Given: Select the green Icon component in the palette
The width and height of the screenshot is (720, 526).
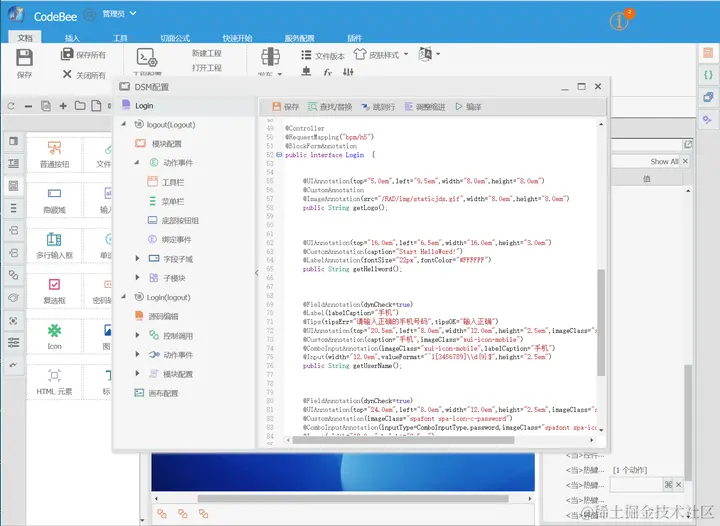Looking at the screenshot, I should (54, 336).
